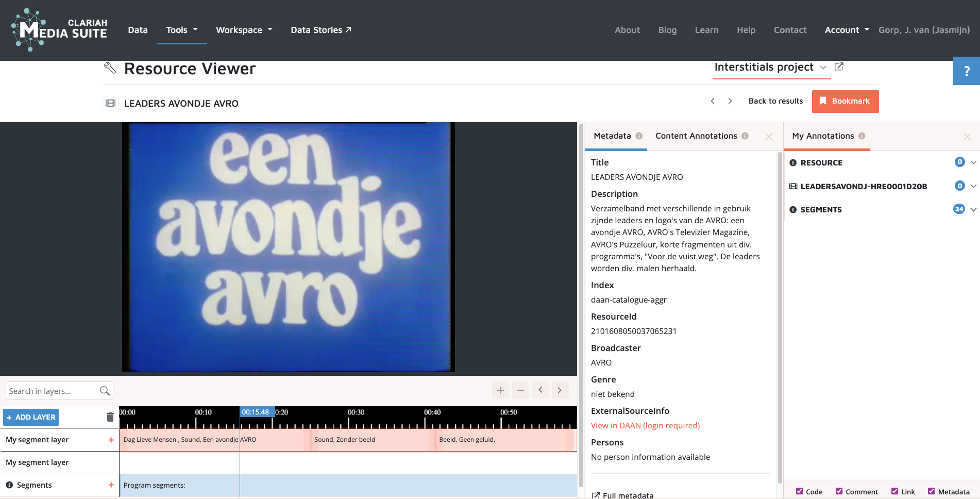Toggle the Code checkbox
The image size is (980, 499).
pyautogui.click(x=799, y=491)
